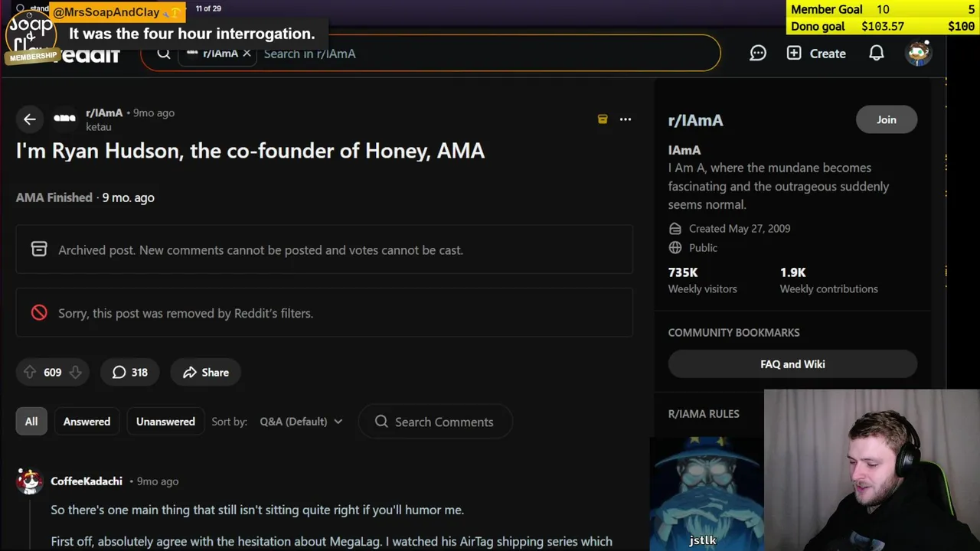
Task: Click the r/IAmA sidebar heading
Action: tap(695, 120)
